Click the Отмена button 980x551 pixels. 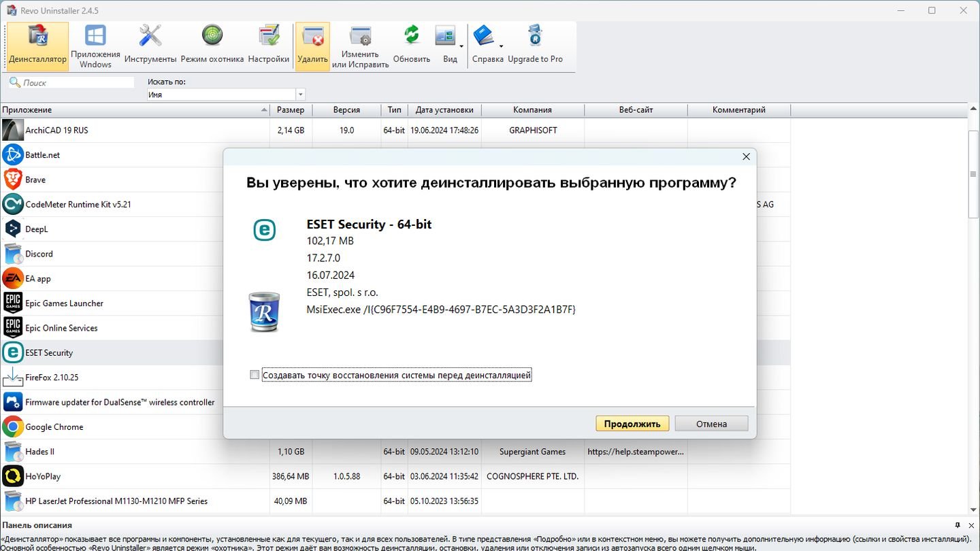pos(711,423)
